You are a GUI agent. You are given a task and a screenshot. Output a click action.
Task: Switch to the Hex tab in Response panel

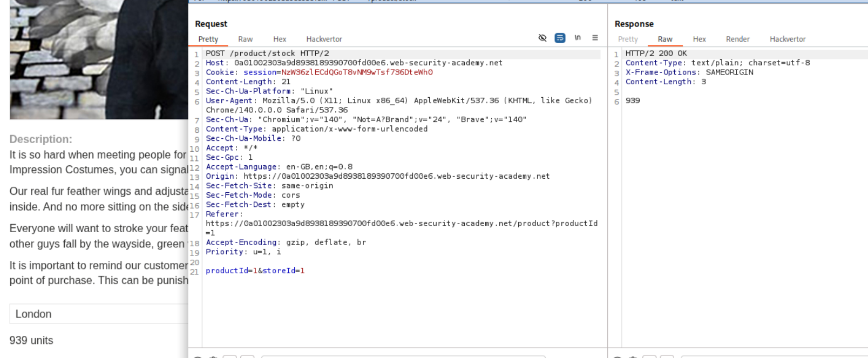point(699,39)
